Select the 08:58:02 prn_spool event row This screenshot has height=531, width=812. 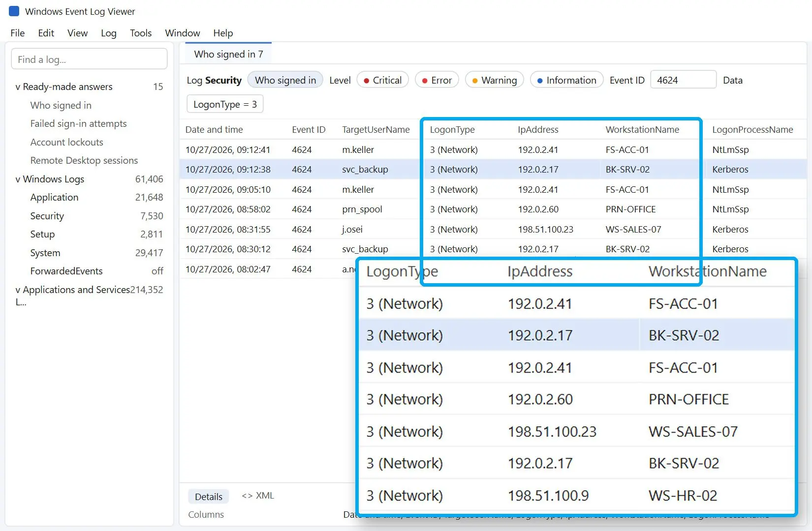coord(493,209)
